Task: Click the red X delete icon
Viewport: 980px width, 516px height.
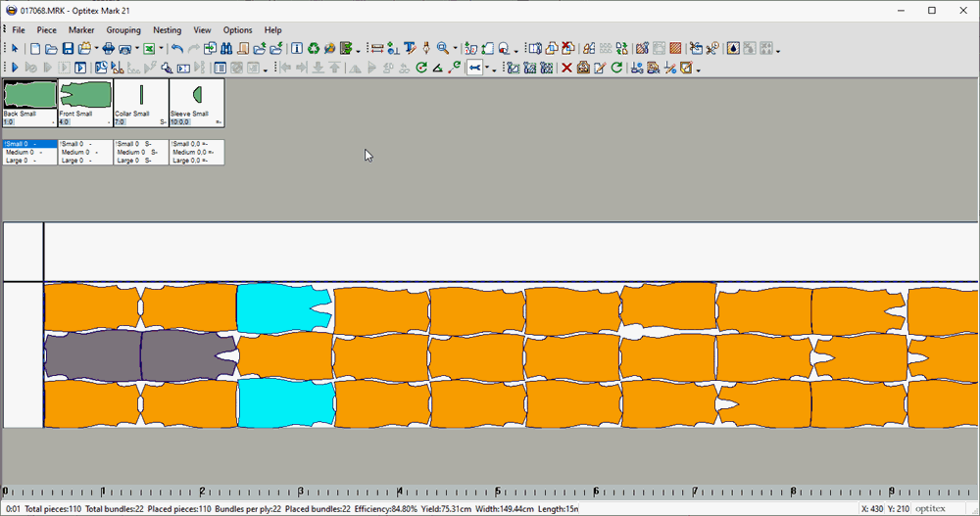Action: tap(566, 68)
